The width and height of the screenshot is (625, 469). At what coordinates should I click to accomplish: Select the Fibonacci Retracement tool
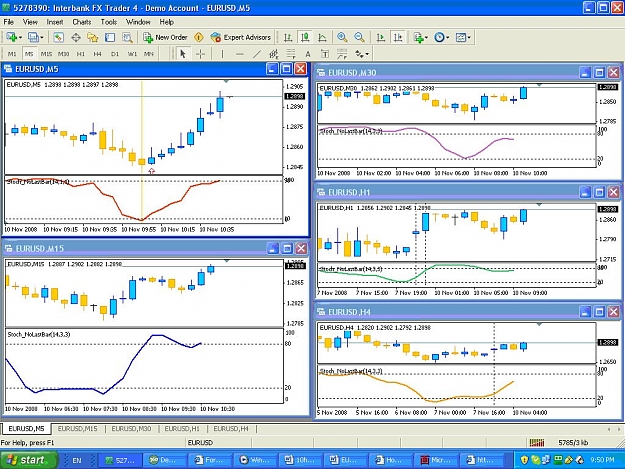(x=291, y=54)
